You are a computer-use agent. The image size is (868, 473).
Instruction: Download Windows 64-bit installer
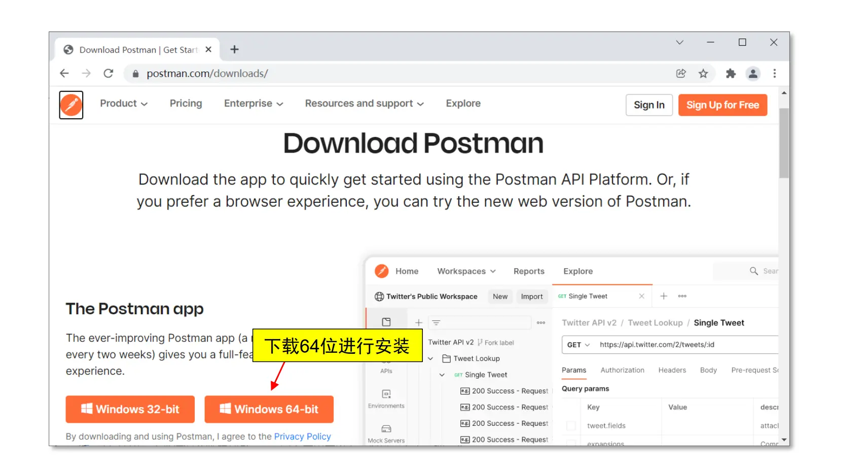pos(269,409)
